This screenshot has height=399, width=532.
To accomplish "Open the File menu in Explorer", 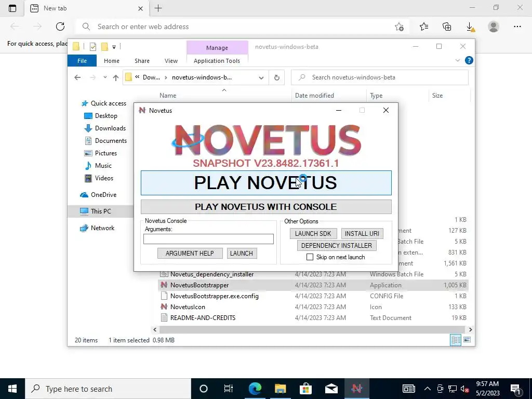I will click(82, 61).
